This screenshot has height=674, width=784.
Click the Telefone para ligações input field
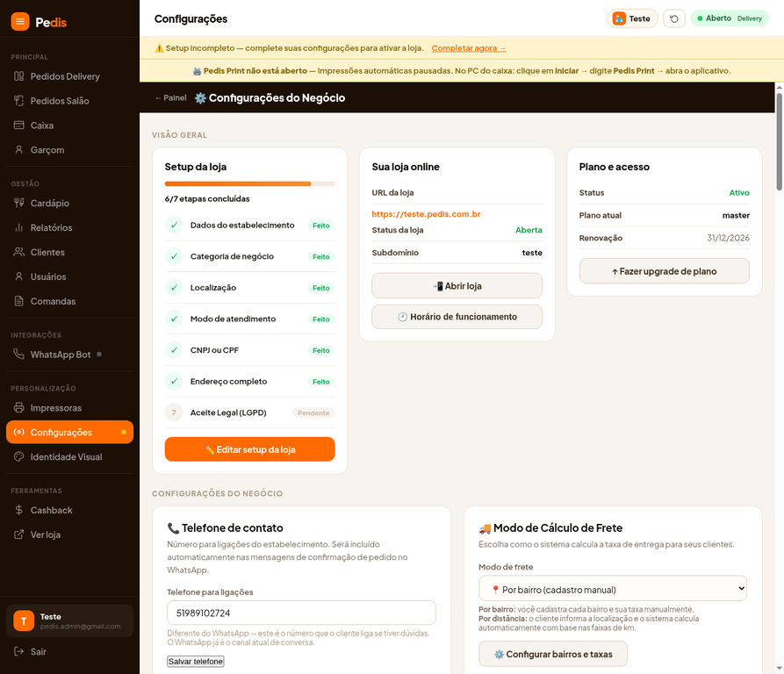301,613
